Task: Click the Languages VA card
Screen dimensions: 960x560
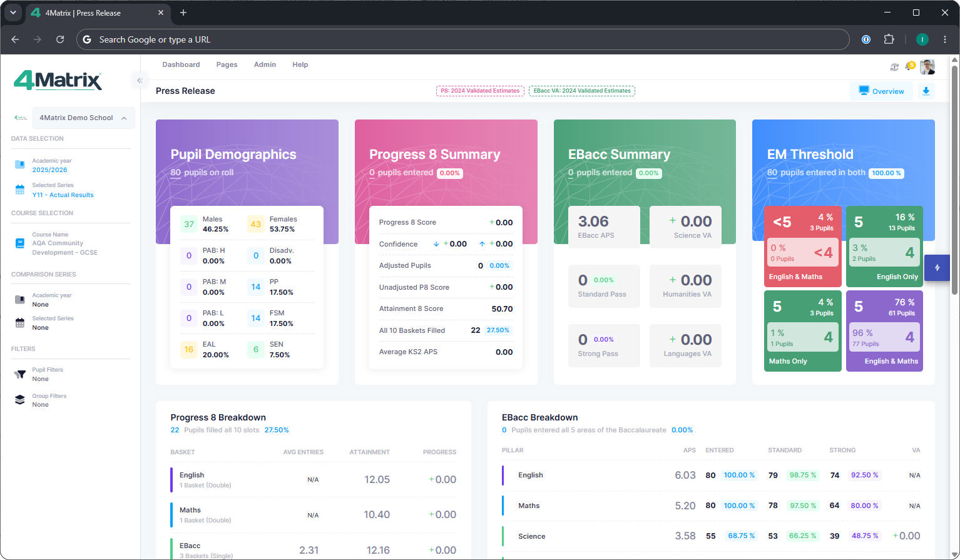Action: pos(685,345)
